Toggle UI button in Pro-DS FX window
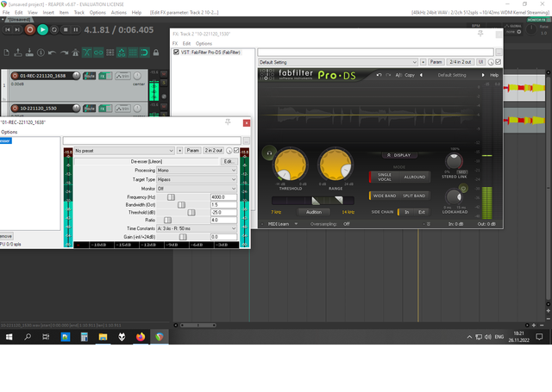 click(480, 62)
